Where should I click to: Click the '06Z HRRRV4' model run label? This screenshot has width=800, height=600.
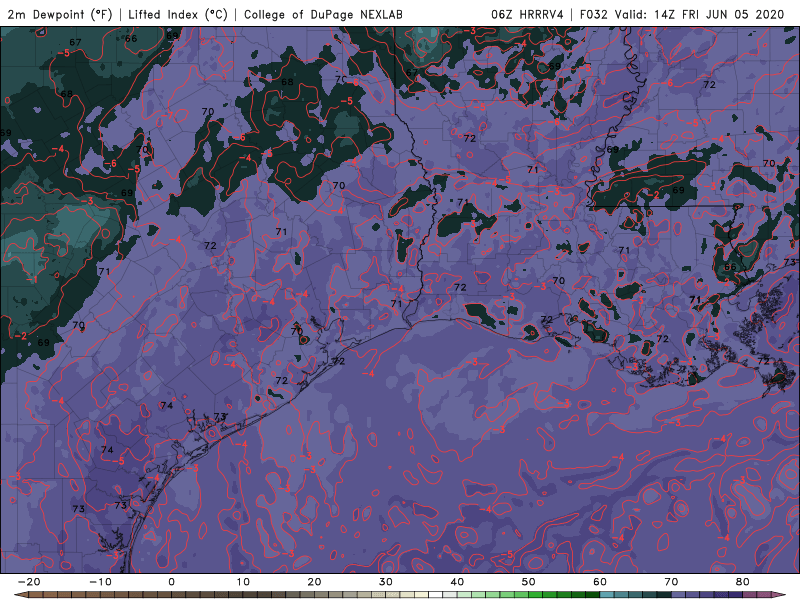click(528, 15)
